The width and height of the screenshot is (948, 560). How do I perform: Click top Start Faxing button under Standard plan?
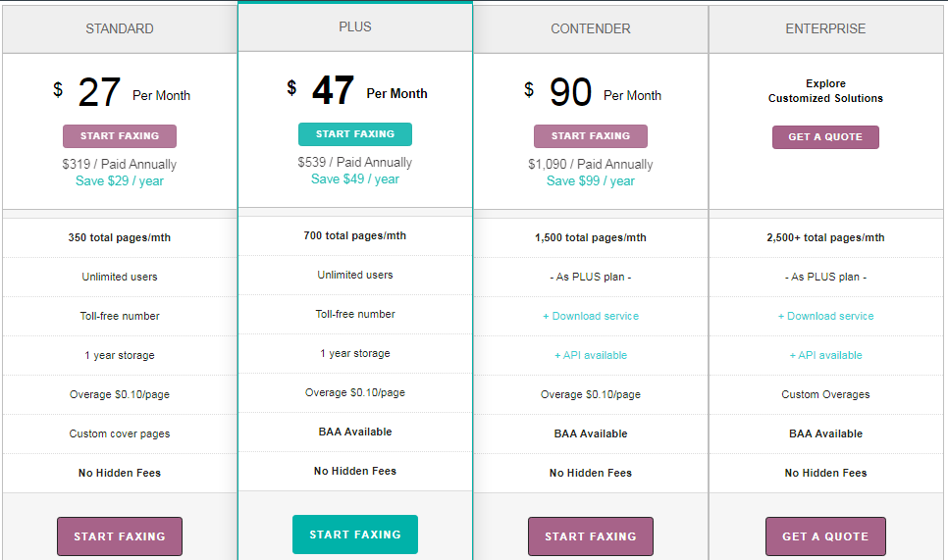120,136
